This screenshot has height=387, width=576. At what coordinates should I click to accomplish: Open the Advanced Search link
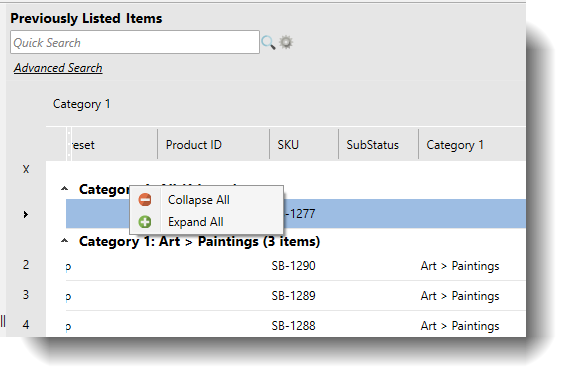click(x=58, y=68)
